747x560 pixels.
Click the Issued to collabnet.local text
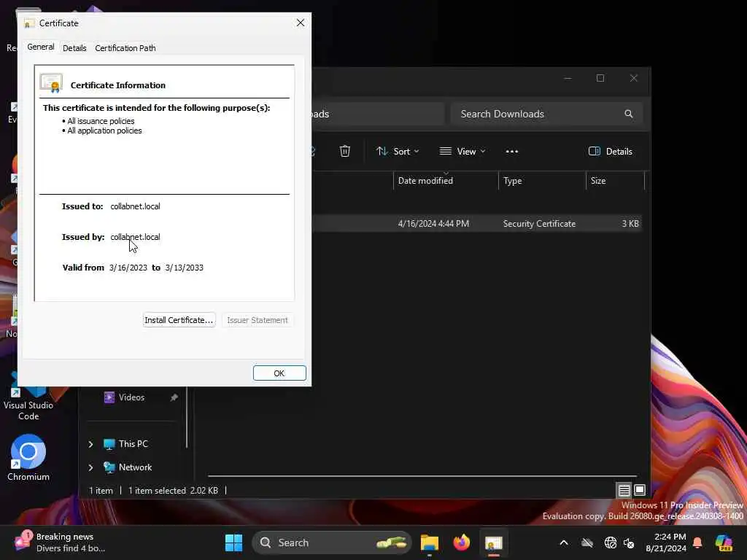point(135,206)
